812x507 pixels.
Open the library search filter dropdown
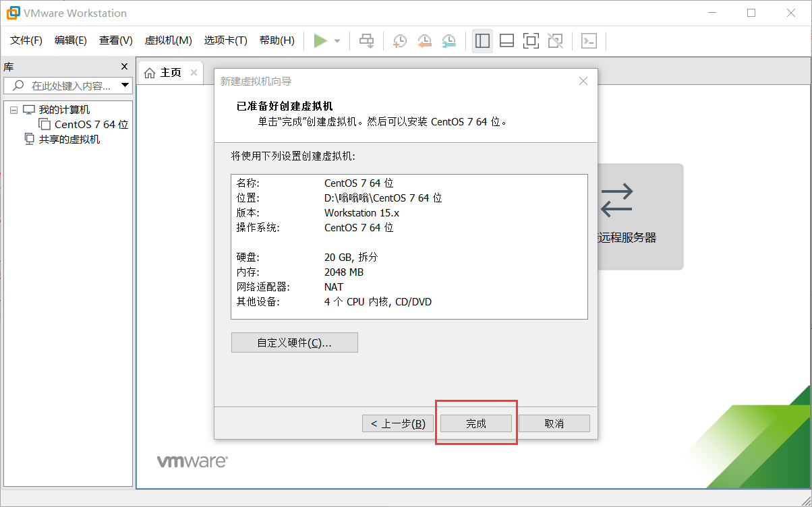pos(125,86)
